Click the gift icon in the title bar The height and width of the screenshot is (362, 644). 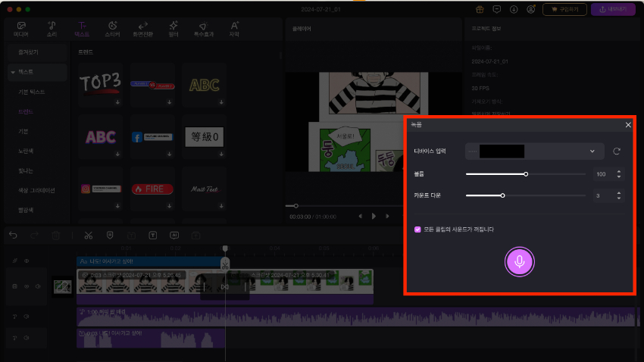point(480,9)
